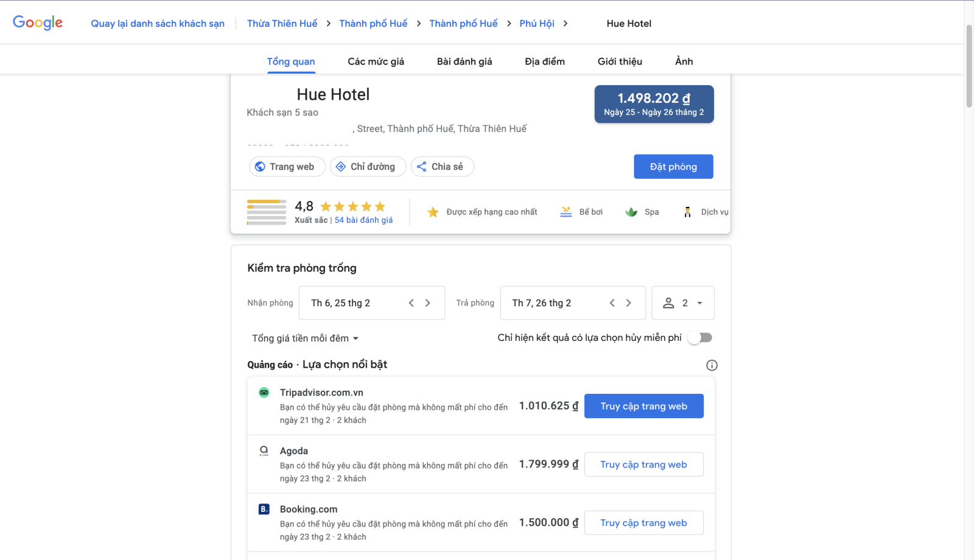Image resolution: width=974 pixels, height=560 pixels.
Task: Click Hue Hotel in the breadcrumb
Action: click(629, 24)
